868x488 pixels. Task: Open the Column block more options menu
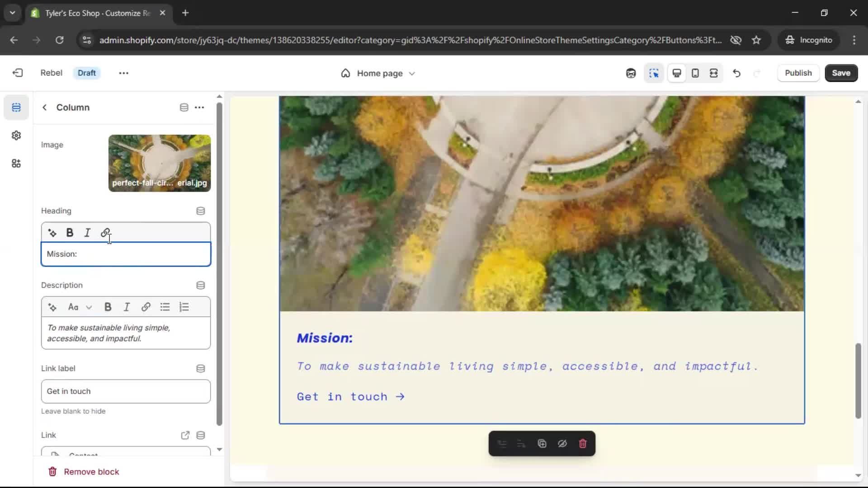(199, 108)
